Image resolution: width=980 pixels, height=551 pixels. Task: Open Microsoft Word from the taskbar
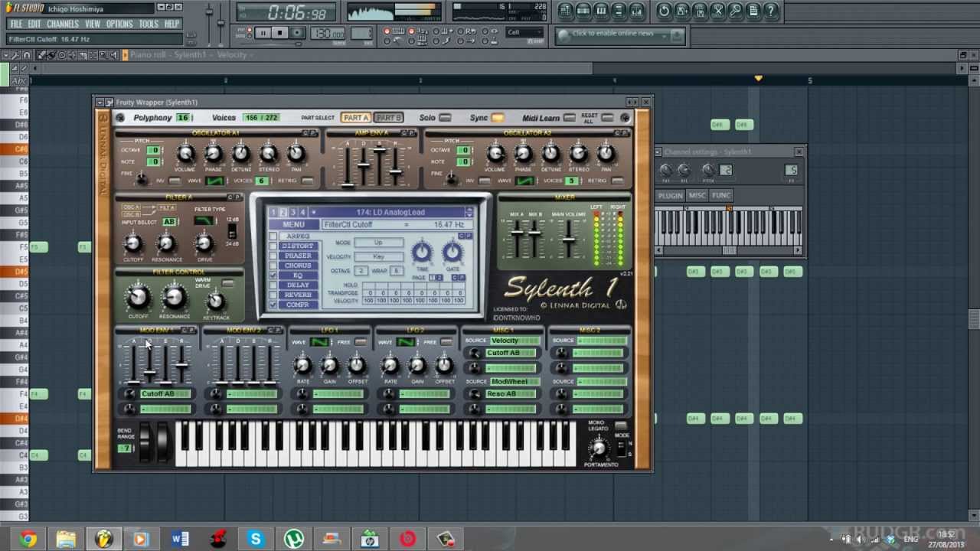point(180,539)
